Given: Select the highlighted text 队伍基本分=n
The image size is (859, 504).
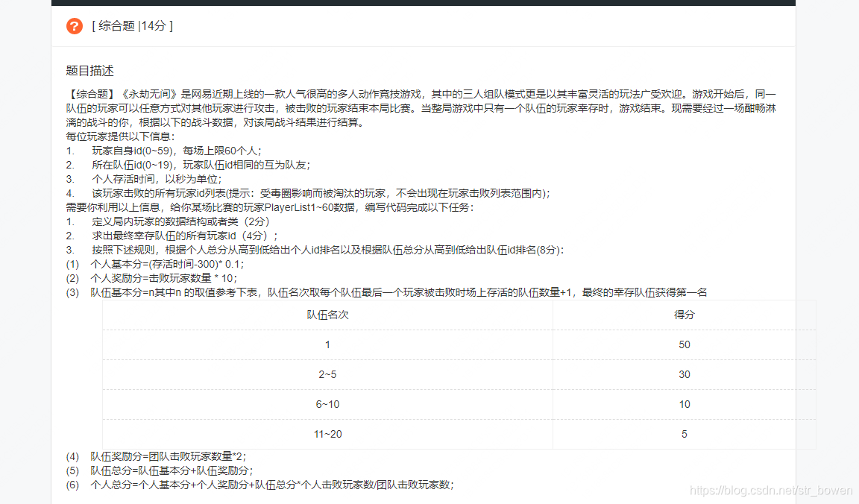Looking at the screenshot, I should [122, 293].
